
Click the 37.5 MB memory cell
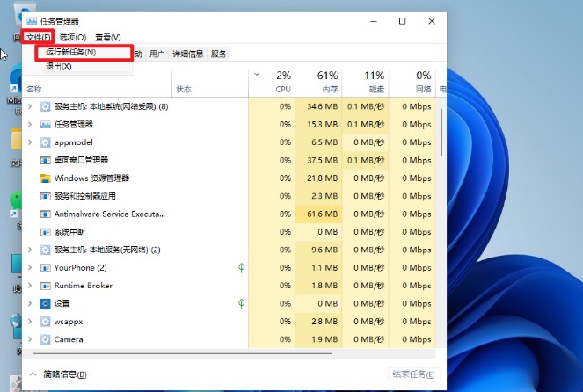pyautogui.click(x=318, y=160)
